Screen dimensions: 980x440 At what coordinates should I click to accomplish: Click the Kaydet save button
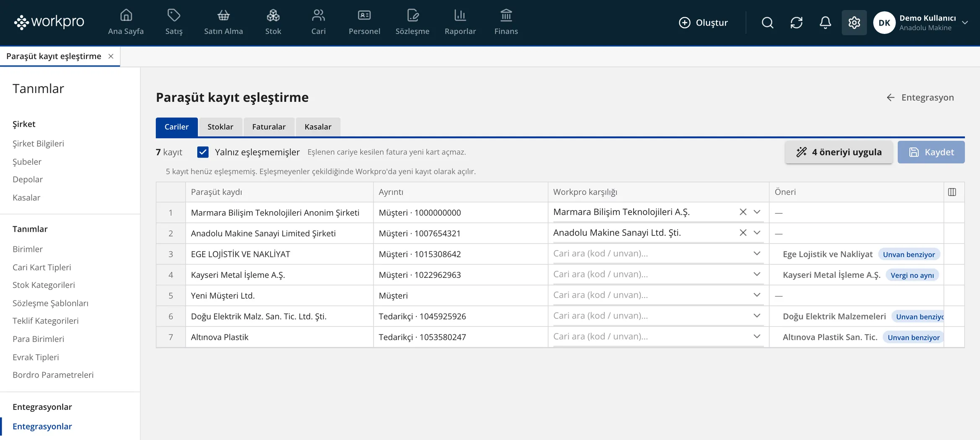tap(931, 152)
